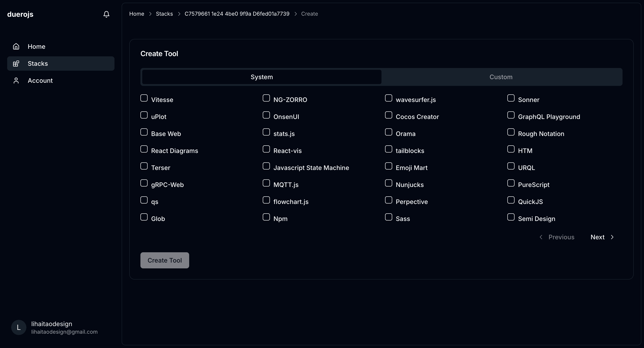
Task: Check the uPlot checkbox
Action: click(144, 115)
